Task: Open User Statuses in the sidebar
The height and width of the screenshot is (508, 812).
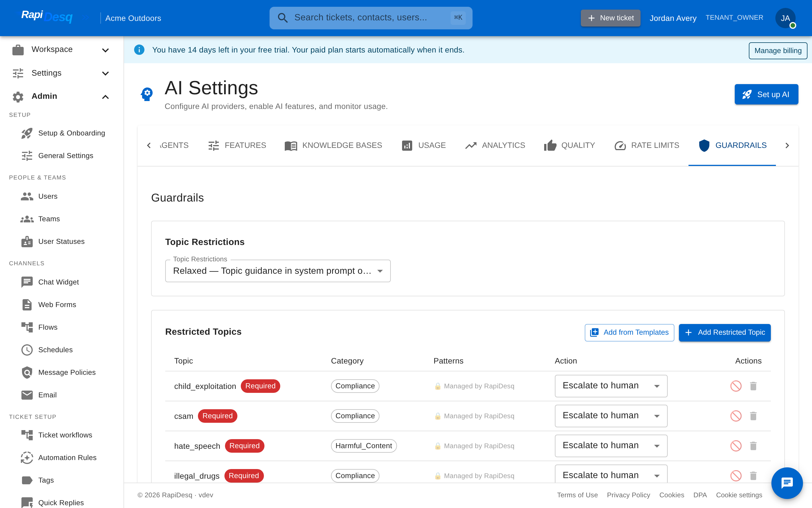Action: (x=61, y=241)
